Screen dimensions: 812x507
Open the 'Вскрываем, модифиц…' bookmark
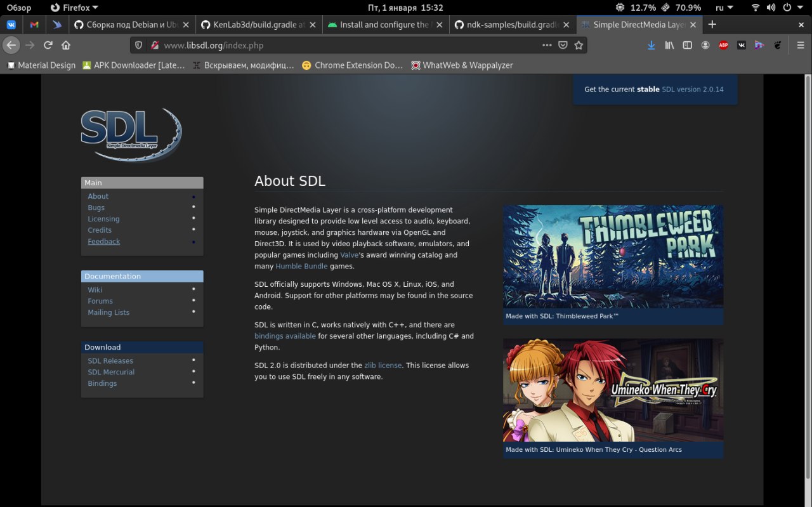pyautogui.click(x=244, y=65)
